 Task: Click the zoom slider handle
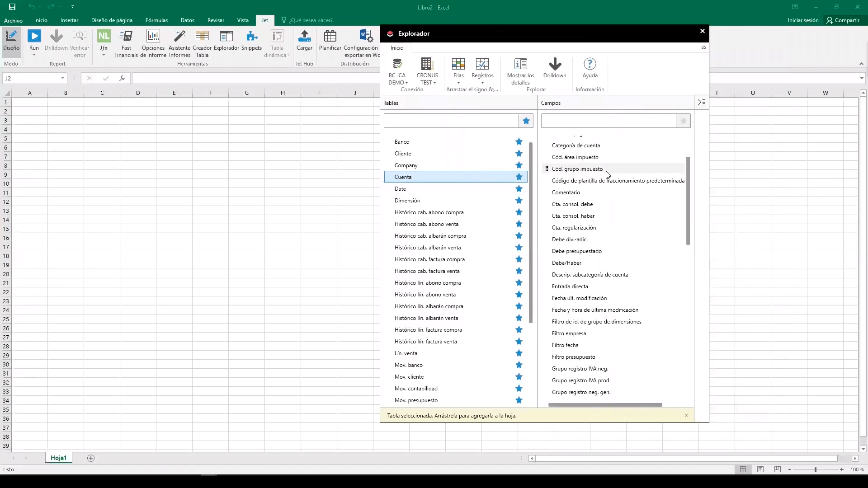[x=815, y=469]
